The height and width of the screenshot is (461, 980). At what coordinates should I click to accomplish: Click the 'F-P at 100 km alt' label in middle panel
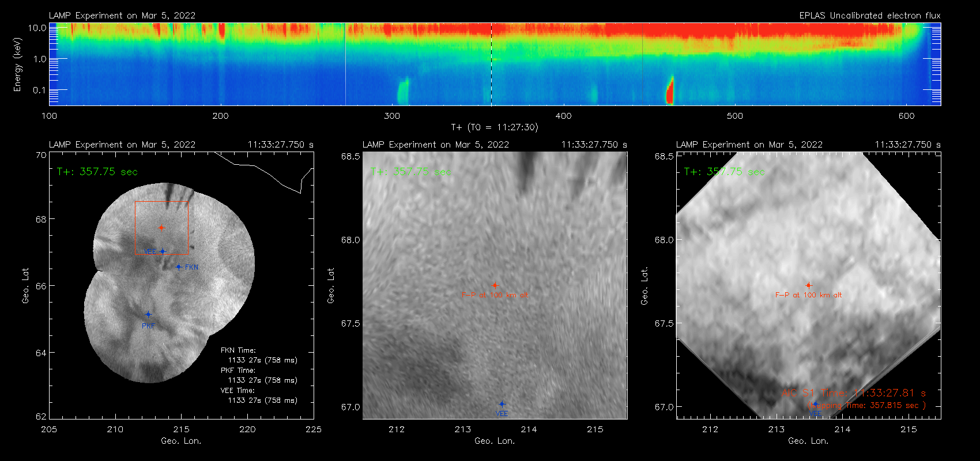click(x=495, y=295)
